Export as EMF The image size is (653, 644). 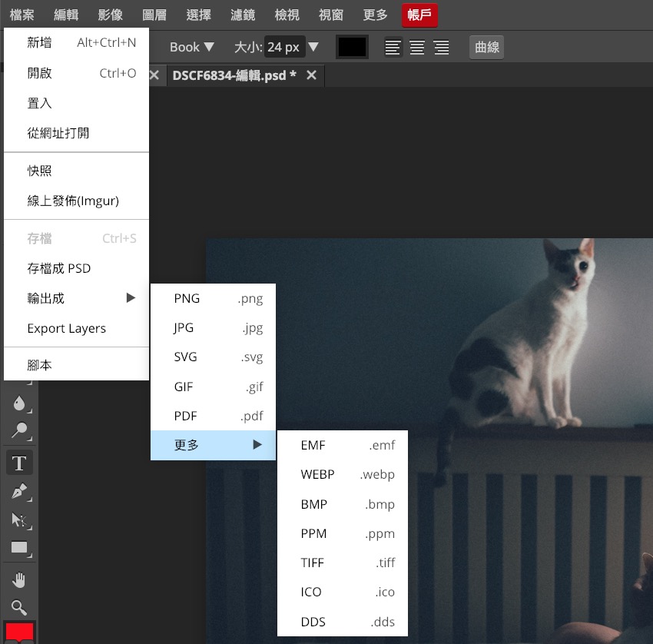tap(343, 445)
